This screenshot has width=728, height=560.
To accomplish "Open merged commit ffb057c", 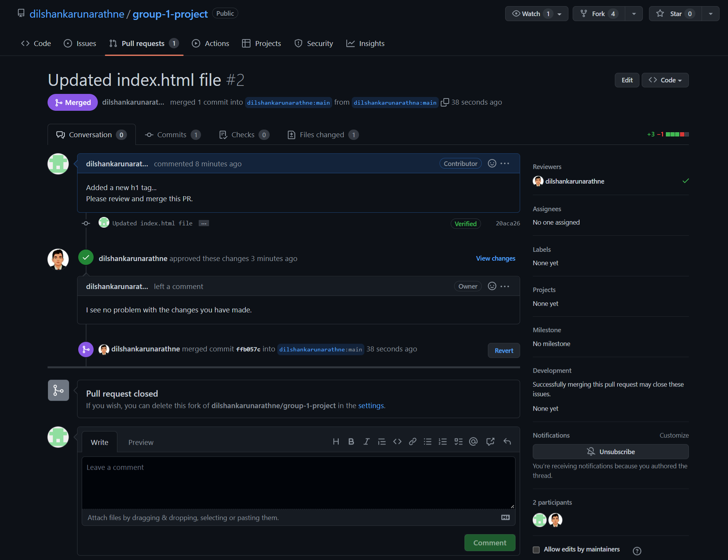I will tap(248, 349).
